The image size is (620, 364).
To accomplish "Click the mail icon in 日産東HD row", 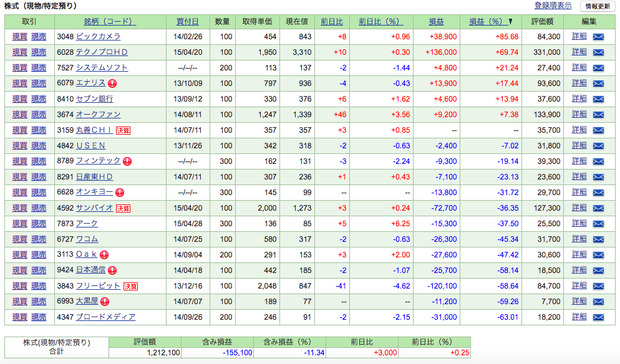I will click(598, 177).
